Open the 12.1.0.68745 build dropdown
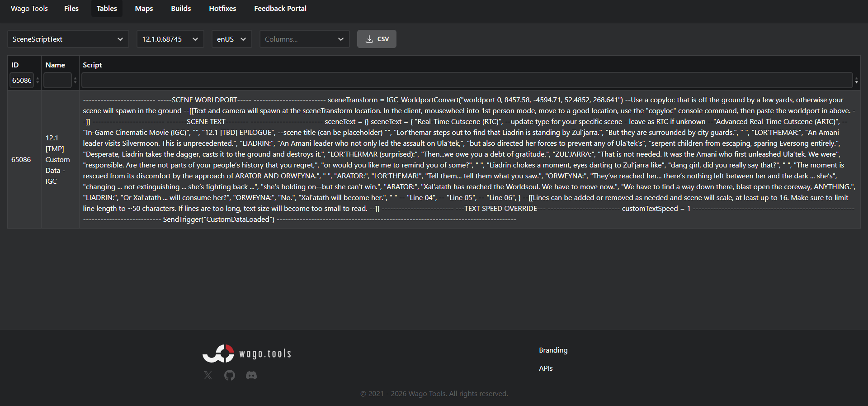 point(170,39)
